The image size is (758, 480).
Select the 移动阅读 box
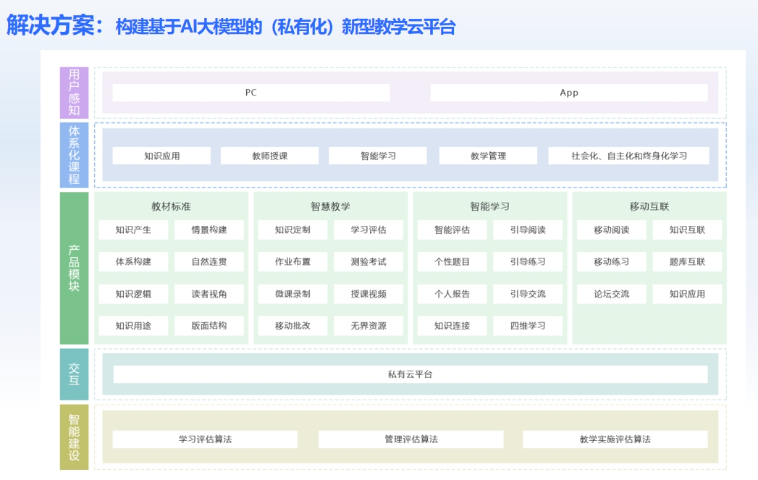click(612, 230)
